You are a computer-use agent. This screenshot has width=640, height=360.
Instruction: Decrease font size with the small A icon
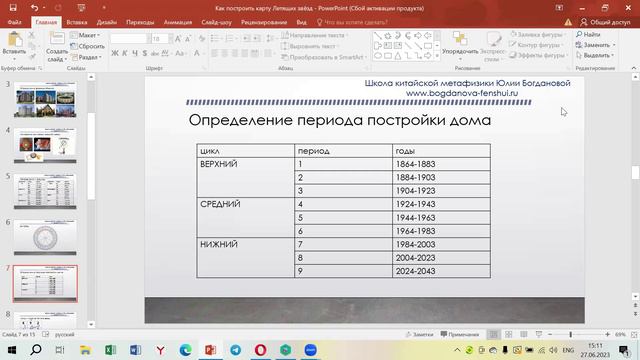188,39
